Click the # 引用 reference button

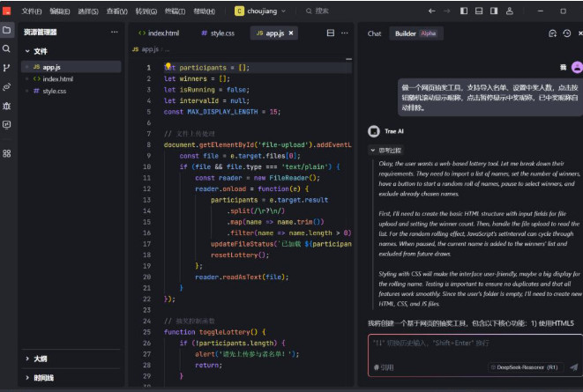point(384,367)
